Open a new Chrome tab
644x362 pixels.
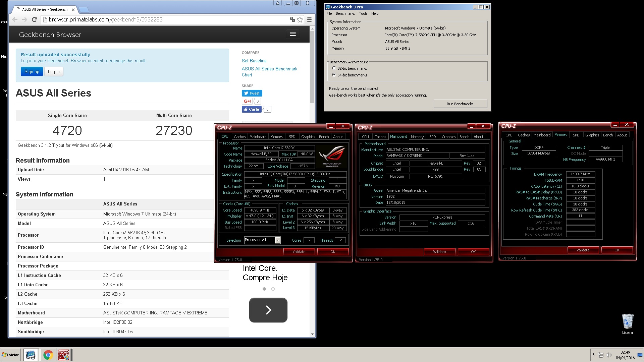click(84, 10)
